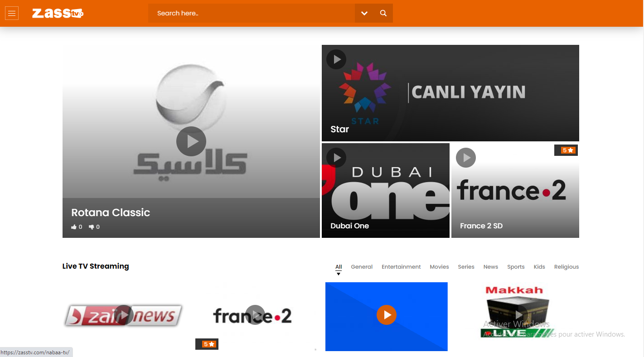Viewport: 644px width, 357px height.
Task: Switch to the Sports tab
Action: (x=516, y=267)
